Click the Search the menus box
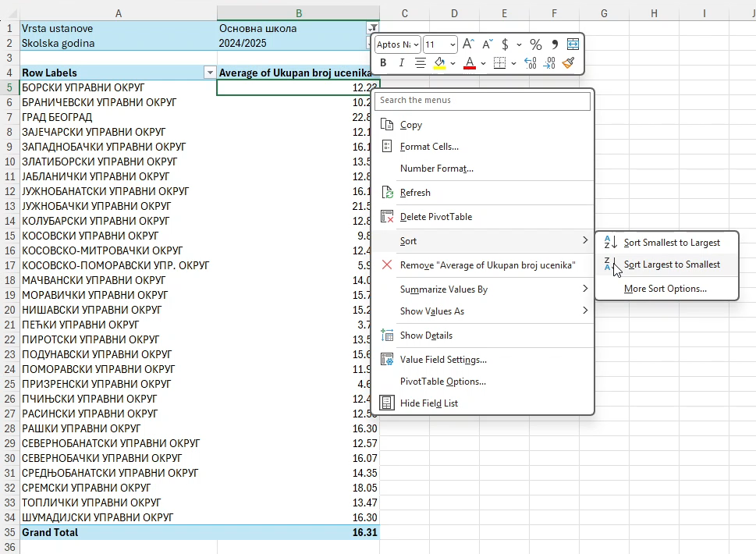Screen dimensions: 756x554 coord(482,101)
